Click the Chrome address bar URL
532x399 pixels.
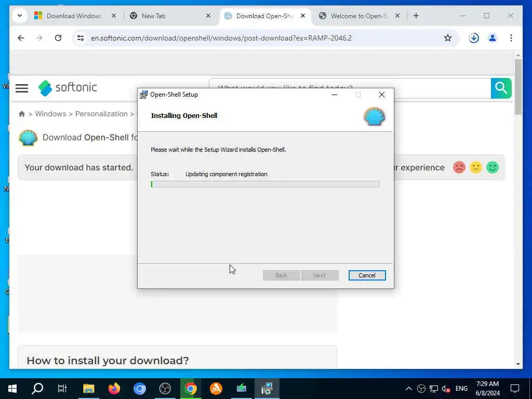(x=221, y=38)
